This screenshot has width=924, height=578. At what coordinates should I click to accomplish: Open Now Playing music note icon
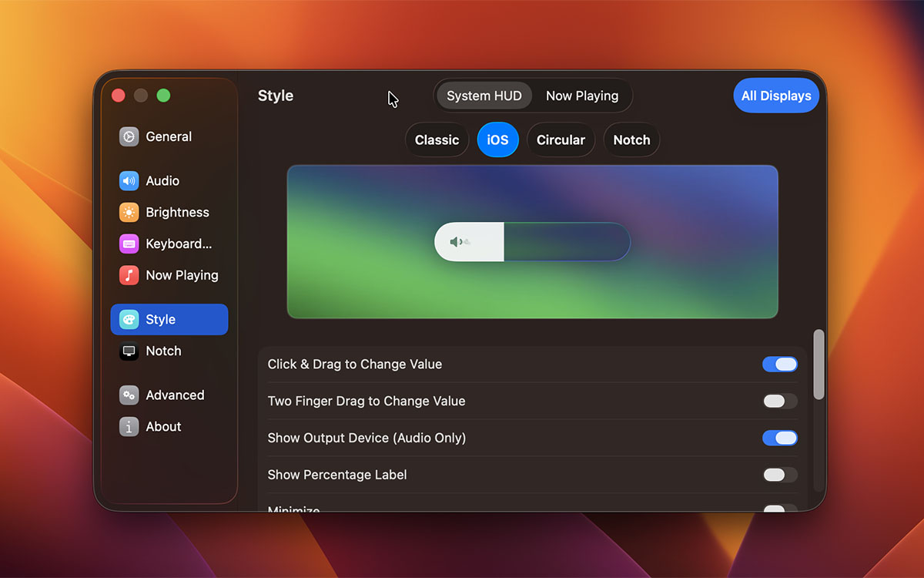click(129, 276)
